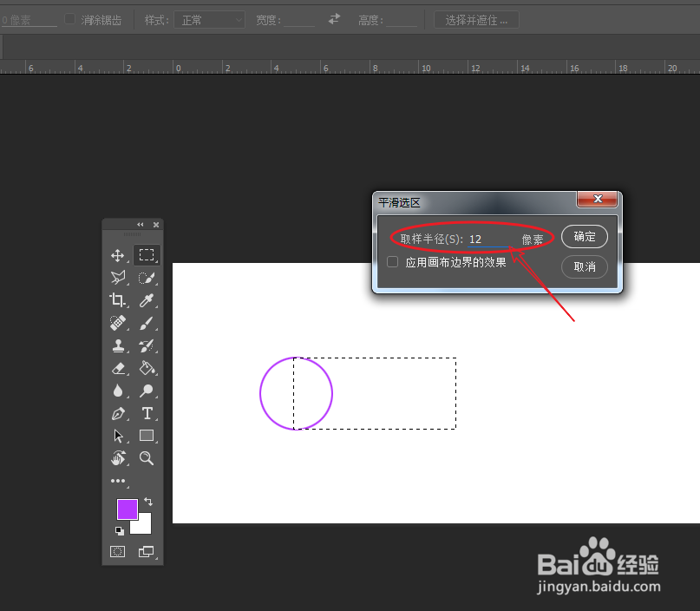The height and width of the screenshot is (611, 700).
Task: Toggle the anti-alias checkbox
Action: click(x=69, y=19)
